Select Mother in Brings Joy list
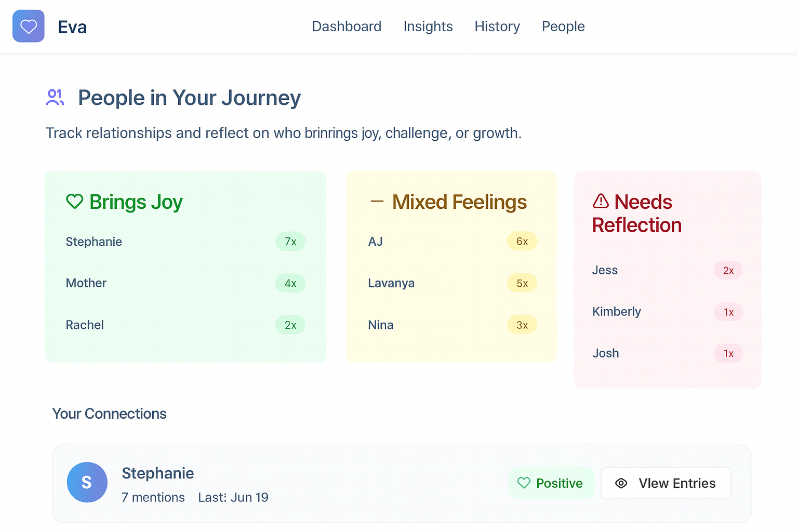798x532 pixels. pyautogui.click(x=86, y=283)
